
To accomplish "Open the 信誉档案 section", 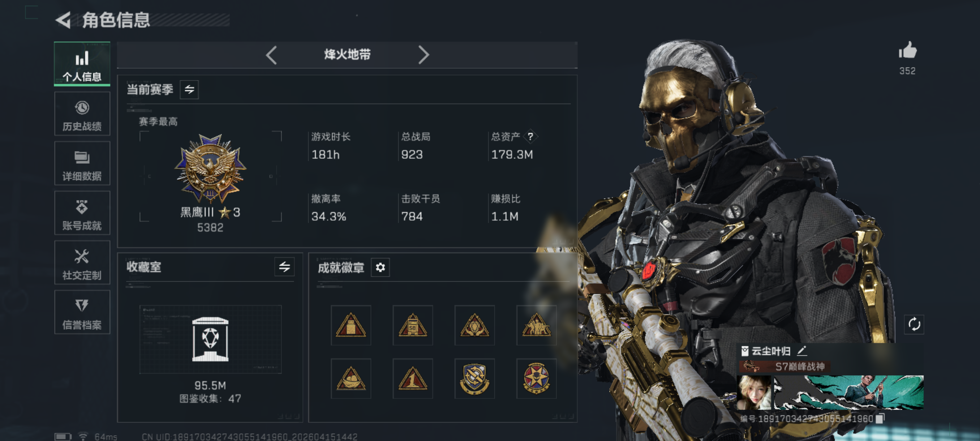I will (82, 312).
